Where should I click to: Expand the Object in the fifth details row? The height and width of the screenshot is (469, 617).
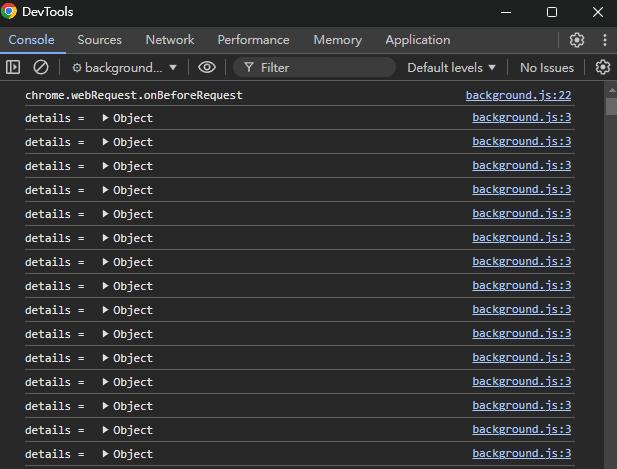coord(105,214)
